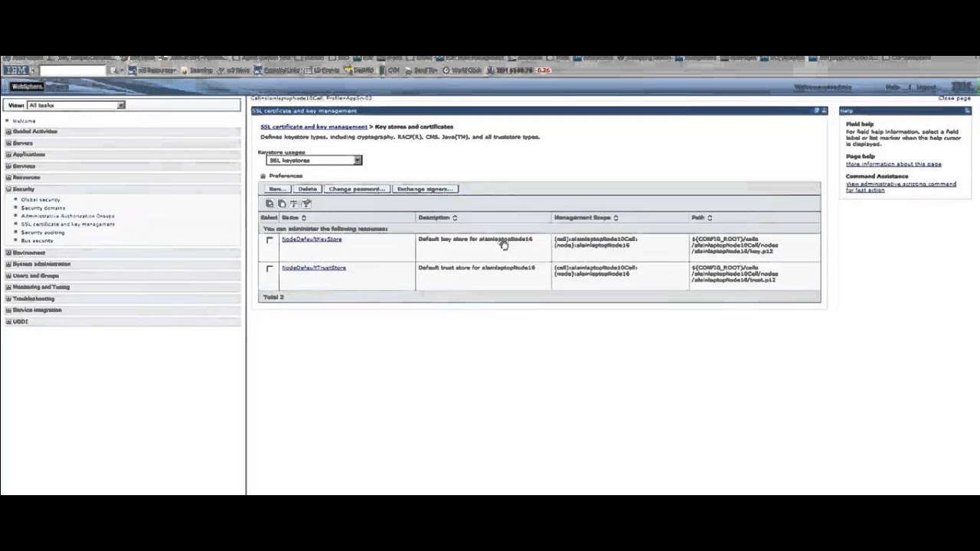Click the IBM logo in browser toolbar
Image resolution: width=980 pixels, height=551 pixels.
click(x=15, y=70)
